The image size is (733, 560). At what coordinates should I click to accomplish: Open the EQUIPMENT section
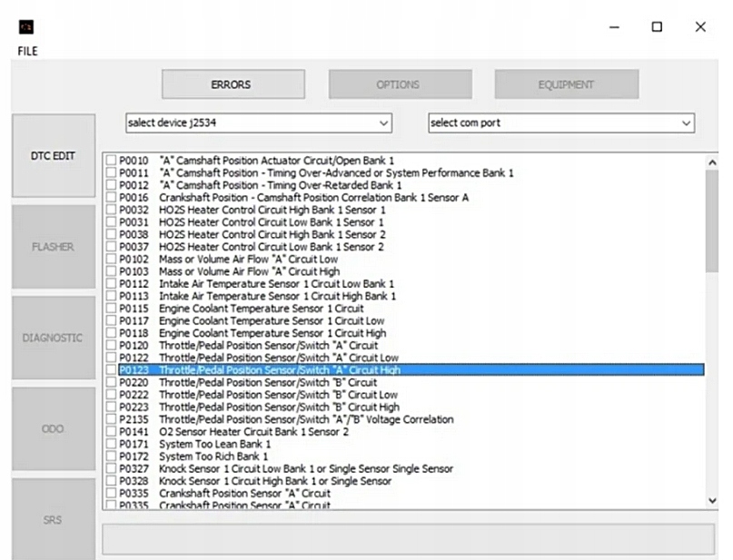(x=567, y=84)
